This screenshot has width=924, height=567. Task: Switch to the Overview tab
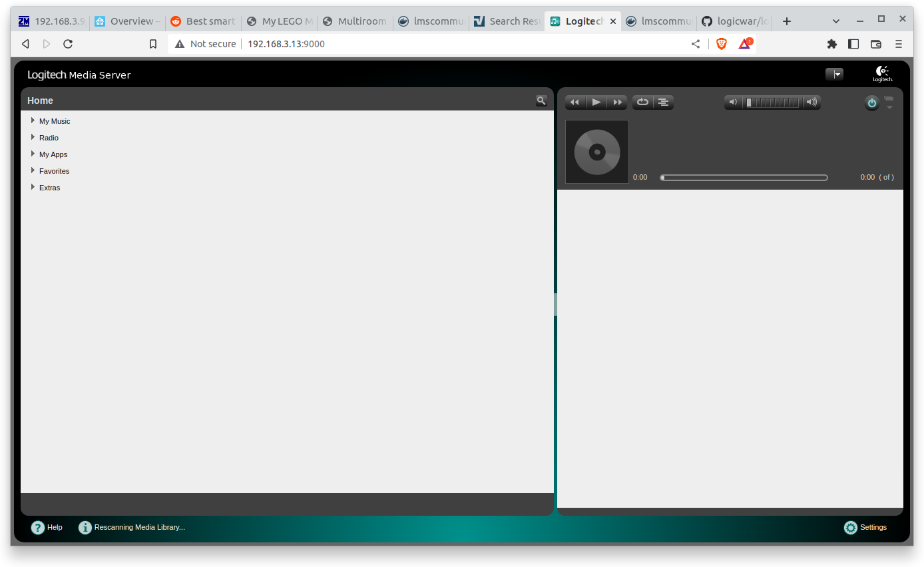point(127,21)
